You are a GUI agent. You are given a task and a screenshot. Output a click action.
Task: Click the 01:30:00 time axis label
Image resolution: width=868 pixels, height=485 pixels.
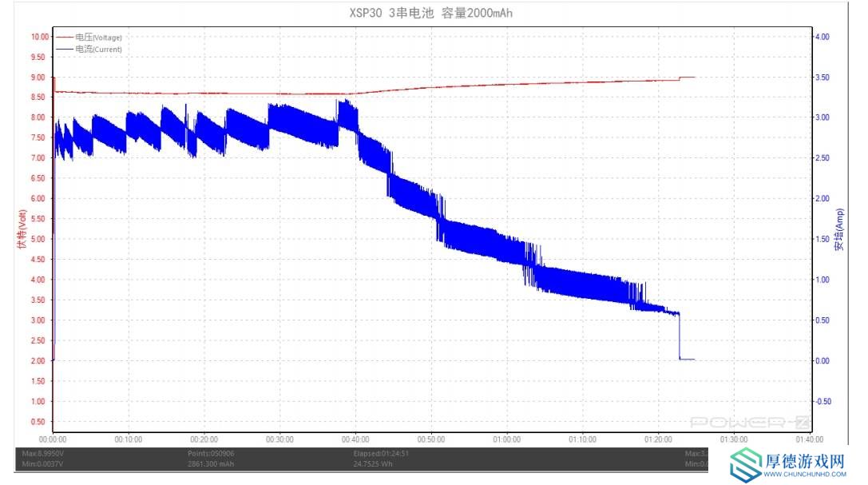pos(734,439)
